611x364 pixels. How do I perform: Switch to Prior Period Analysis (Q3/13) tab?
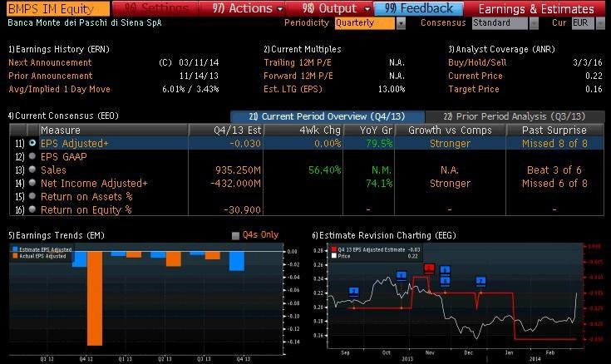click(515, 116)
